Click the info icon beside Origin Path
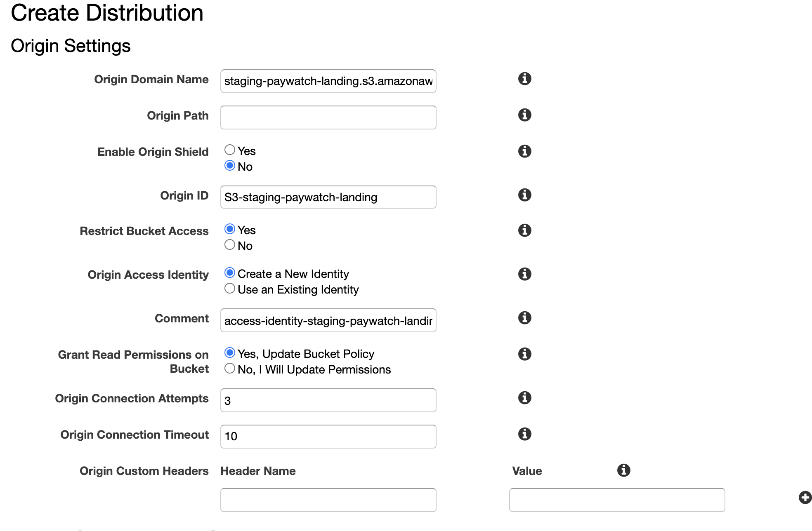 tap(524, 115)
